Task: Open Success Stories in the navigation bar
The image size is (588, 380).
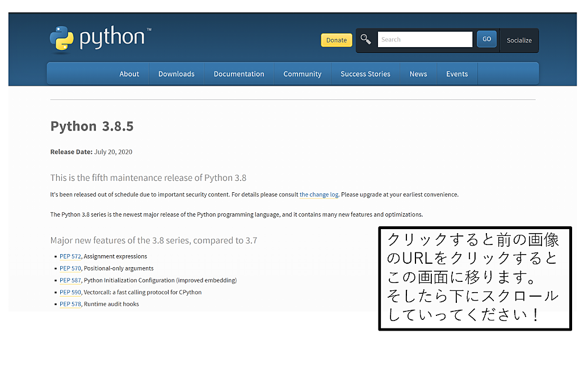Action: point(366,74)
